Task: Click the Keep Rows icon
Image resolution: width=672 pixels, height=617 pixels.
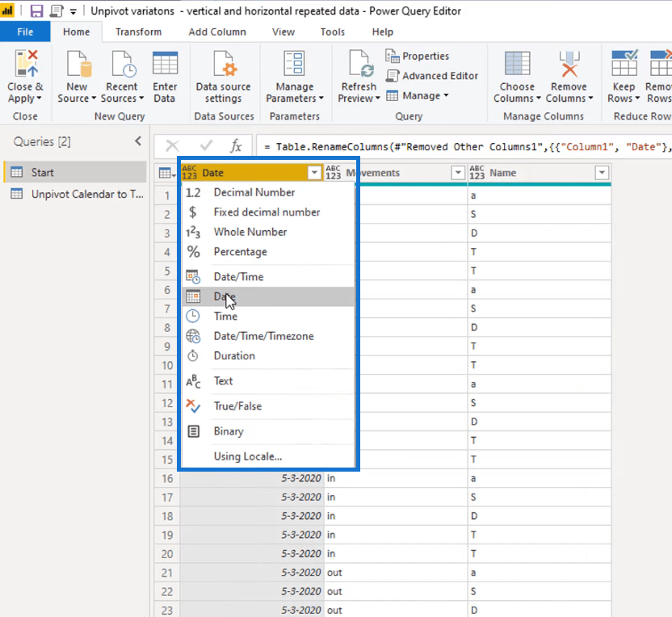Action: click(x=624, y=64)
